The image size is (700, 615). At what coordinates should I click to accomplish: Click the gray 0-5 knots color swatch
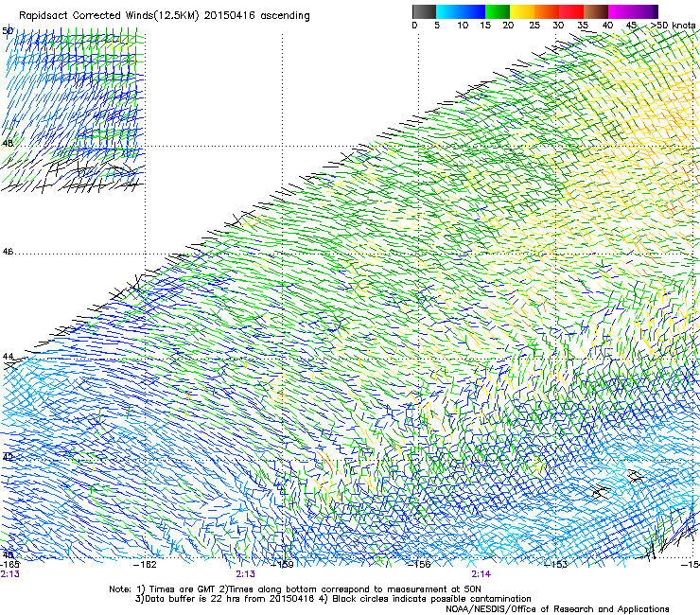pos(424,11)
